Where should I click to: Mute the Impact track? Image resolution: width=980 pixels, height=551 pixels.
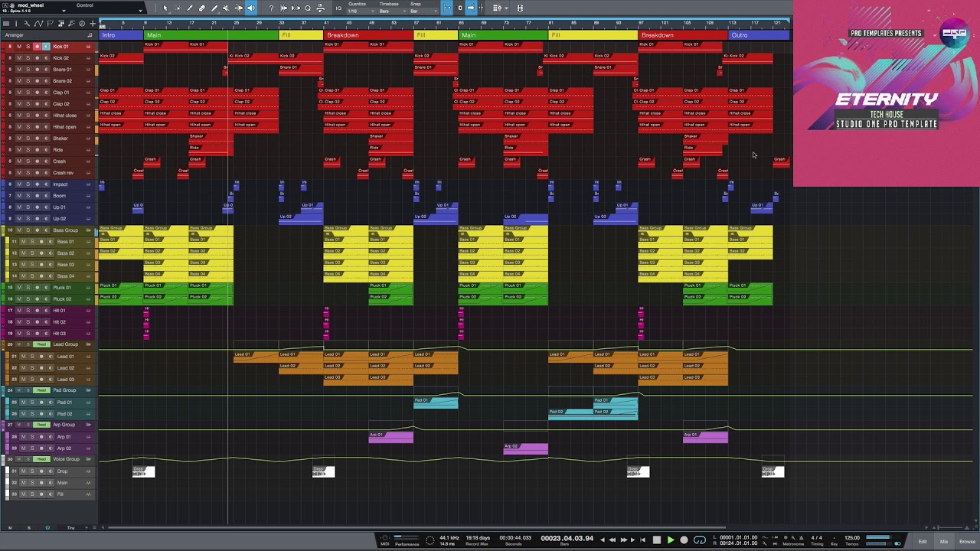click(19, 184)
